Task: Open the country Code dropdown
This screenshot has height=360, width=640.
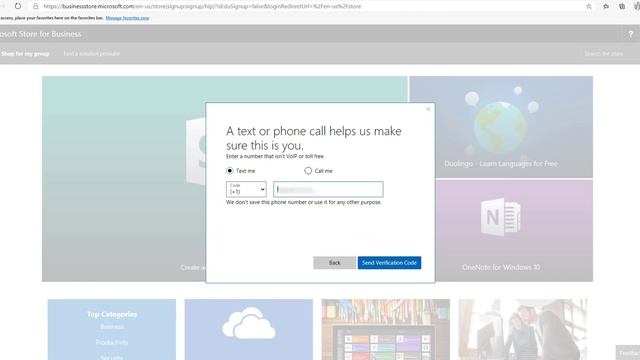Action: (246, 189)
